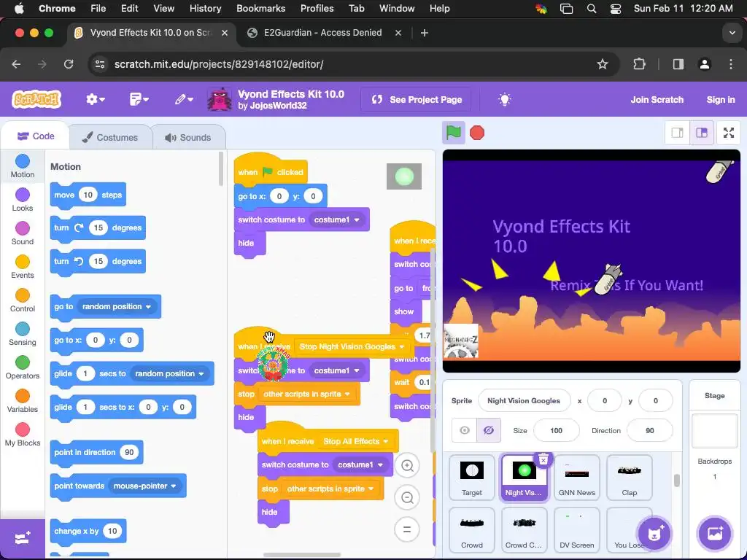Switch to small stage layout
This screenshot has width=747, height=560.
(x=678, y=133)
